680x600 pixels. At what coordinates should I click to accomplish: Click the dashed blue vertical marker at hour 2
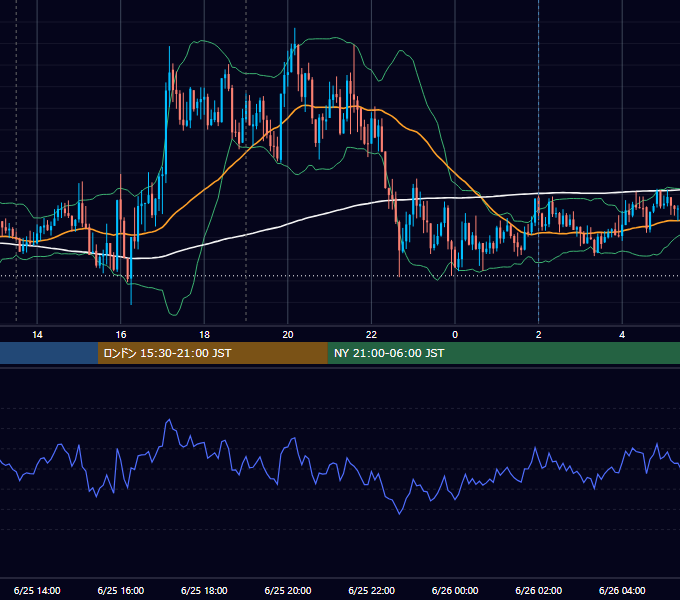tap(539, 161)
